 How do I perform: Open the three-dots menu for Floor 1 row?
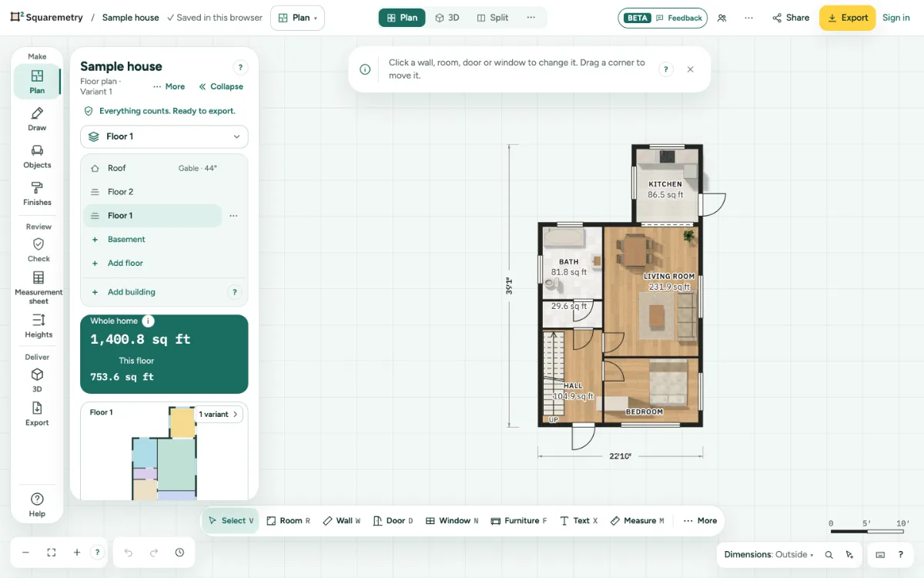pyautogui.click(x=233, y=216)
